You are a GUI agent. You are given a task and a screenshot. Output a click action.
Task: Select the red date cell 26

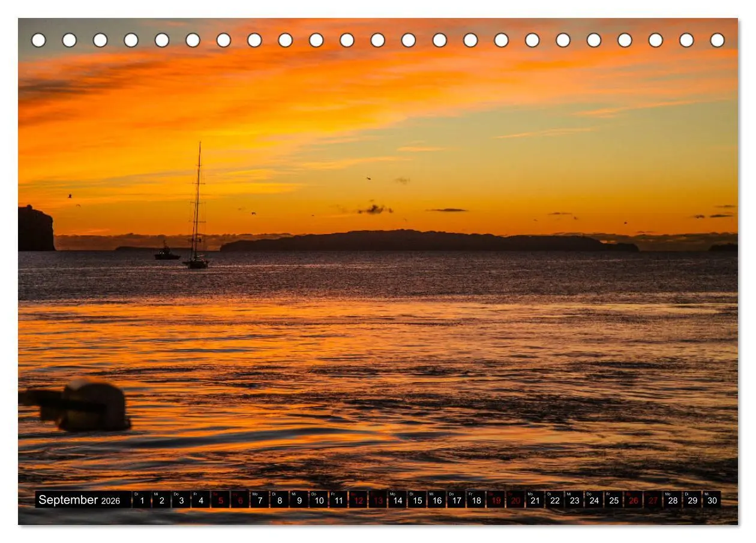[x=633, y=500]
